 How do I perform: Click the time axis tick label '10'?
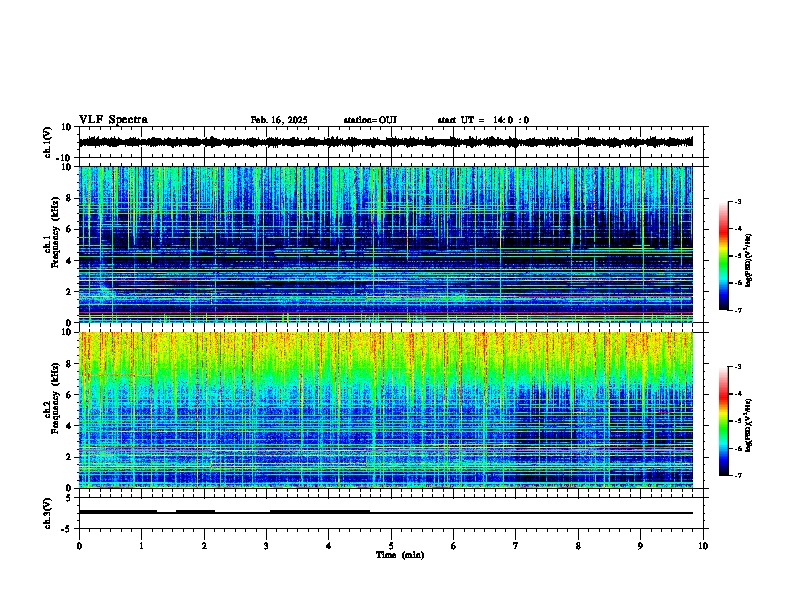coord(703,546)
